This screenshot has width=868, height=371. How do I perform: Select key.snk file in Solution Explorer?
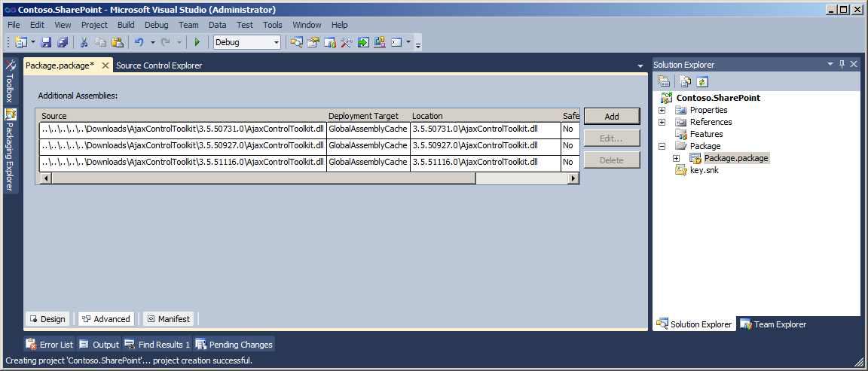pos(704,171)
